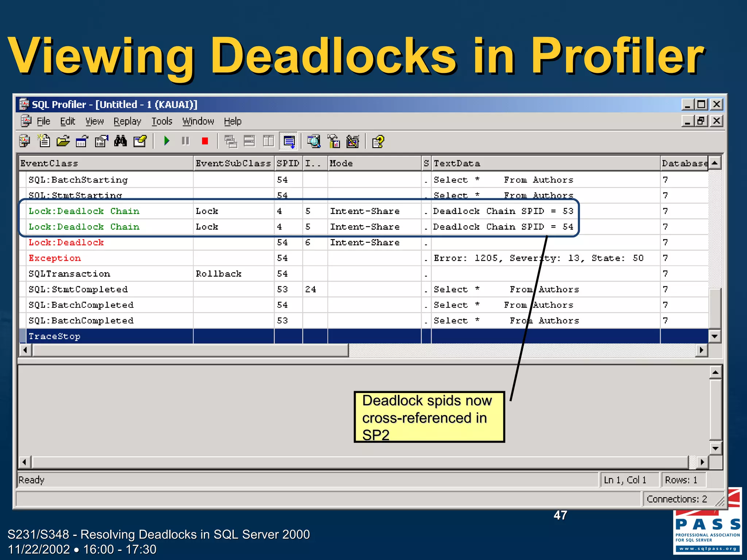Pause the selected trace
The image size is (747, 560).
click(186, 141)
